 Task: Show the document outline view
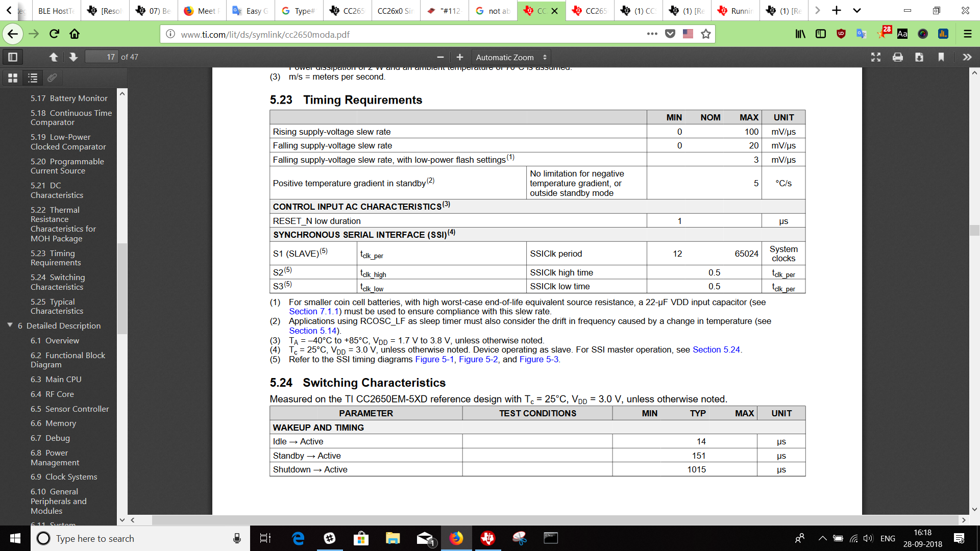(33, 78)
